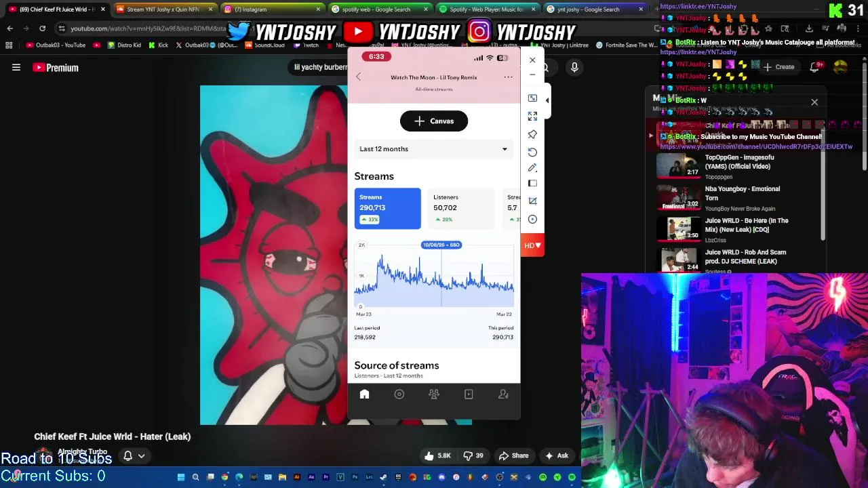Play Nba Youngboy - Emotional Torn video
Screen dimensions: 868x488
point(739,198)
